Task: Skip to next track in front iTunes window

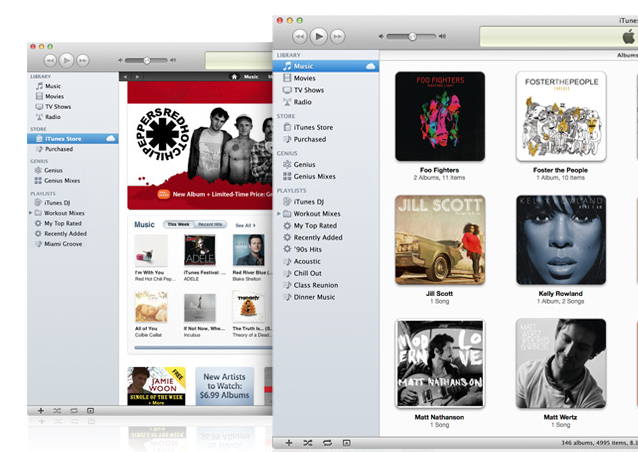Action: point(337,37)
